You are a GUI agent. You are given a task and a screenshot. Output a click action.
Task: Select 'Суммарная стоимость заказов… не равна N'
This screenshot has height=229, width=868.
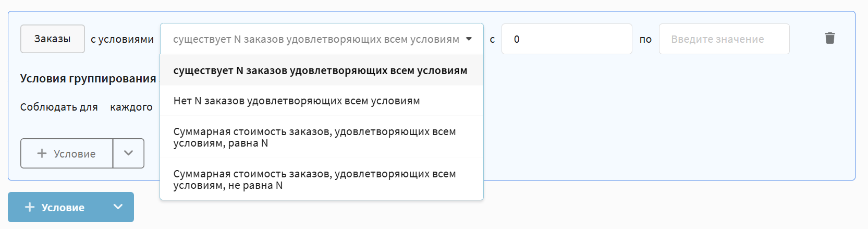pyautogui.click(x=314, y=179)
